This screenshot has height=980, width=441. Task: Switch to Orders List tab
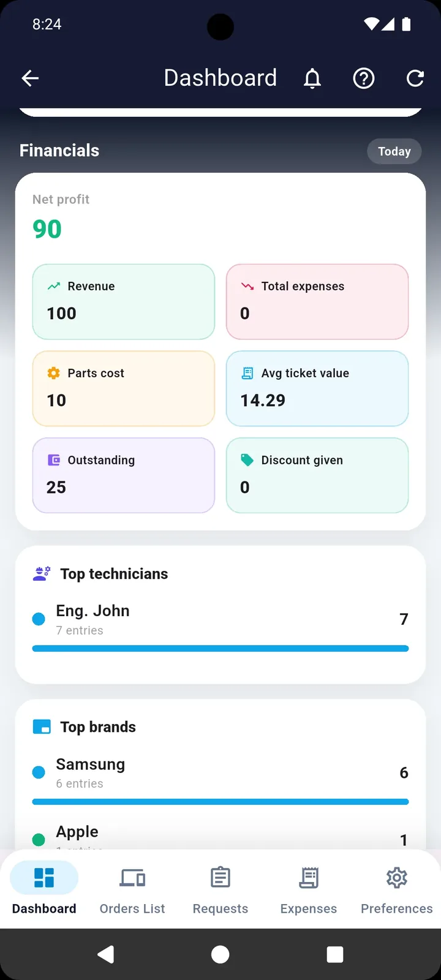pos(132,888)
